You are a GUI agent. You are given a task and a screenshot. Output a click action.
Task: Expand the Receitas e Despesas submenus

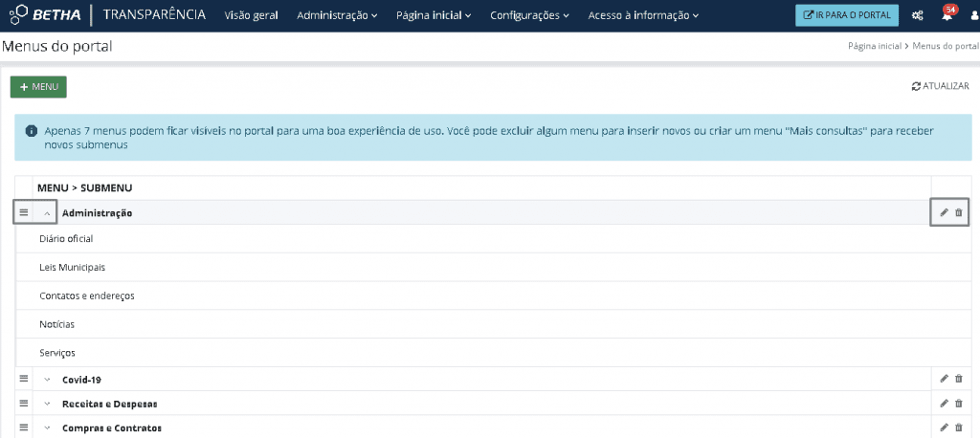(x=47, y=404)
